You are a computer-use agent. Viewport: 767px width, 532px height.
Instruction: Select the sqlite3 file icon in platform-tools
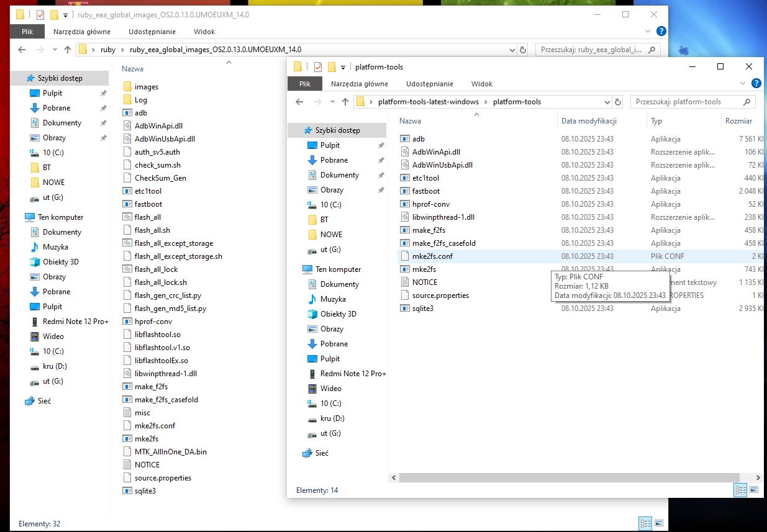click(x=405, y=309)
